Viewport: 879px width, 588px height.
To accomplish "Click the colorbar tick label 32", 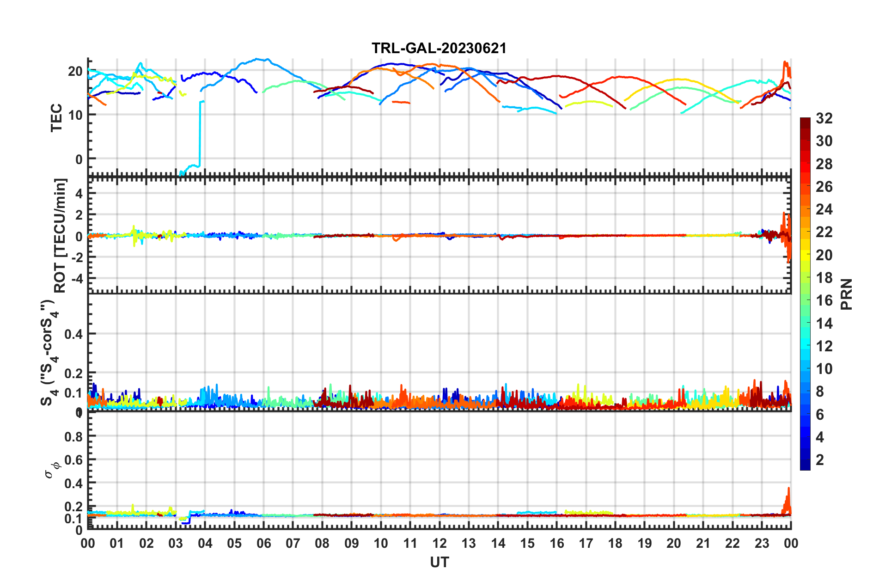I will click(x=824, y=118).
